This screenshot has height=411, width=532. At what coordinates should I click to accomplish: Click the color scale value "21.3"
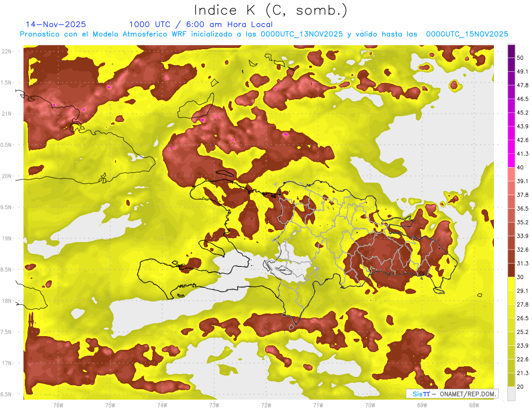click(522, 373)
